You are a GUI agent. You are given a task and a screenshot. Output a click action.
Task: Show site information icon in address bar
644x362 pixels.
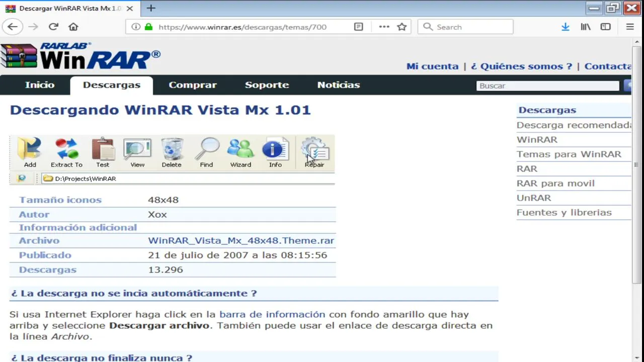[x=136, y=27]
